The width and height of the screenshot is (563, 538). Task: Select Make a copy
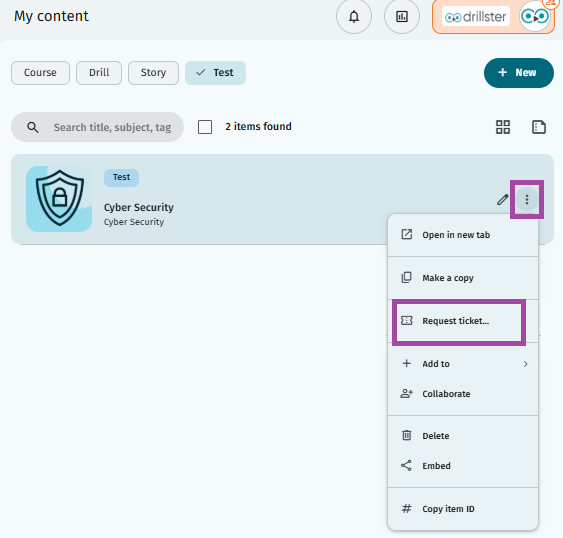pyautogui.click(x=463, y=278)
